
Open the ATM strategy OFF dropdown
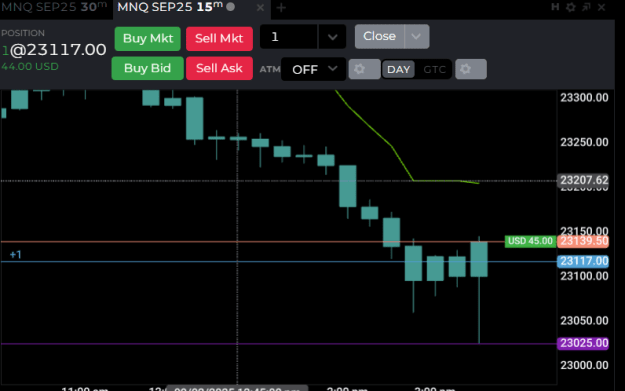pyautogui.click(x=313, y=69)
